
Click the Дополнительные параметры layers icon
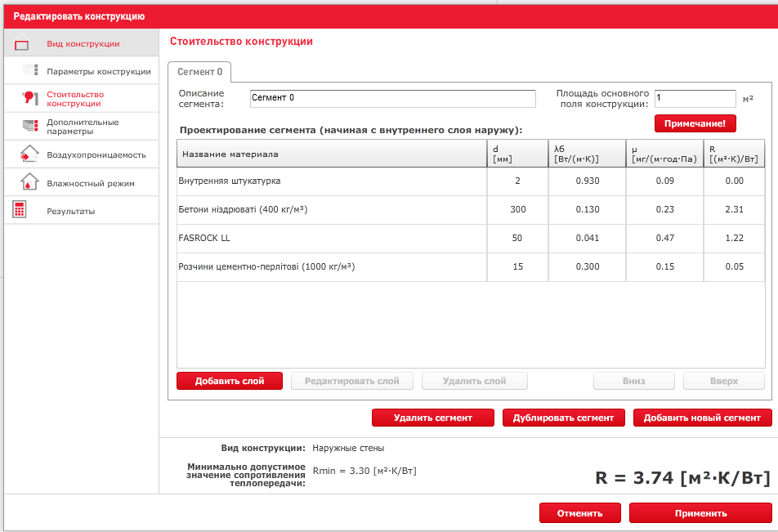[31, 127]
